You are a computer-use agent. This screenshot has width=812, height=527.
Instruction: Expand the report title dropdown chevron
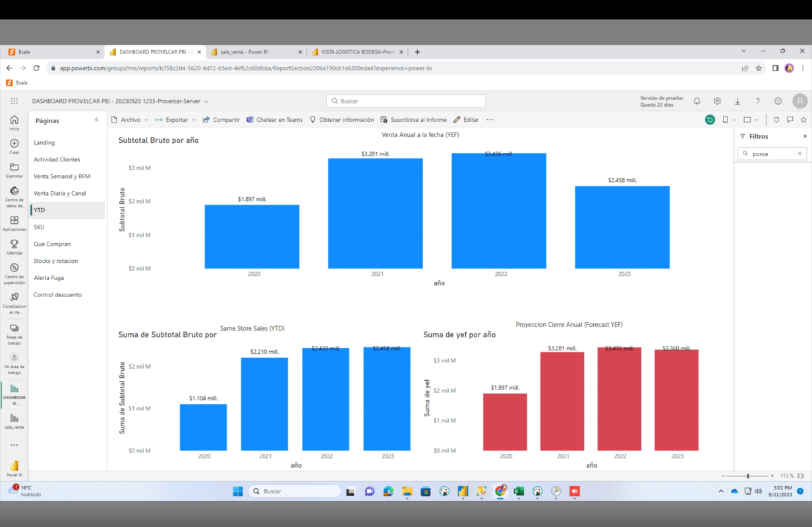point(206,101)
